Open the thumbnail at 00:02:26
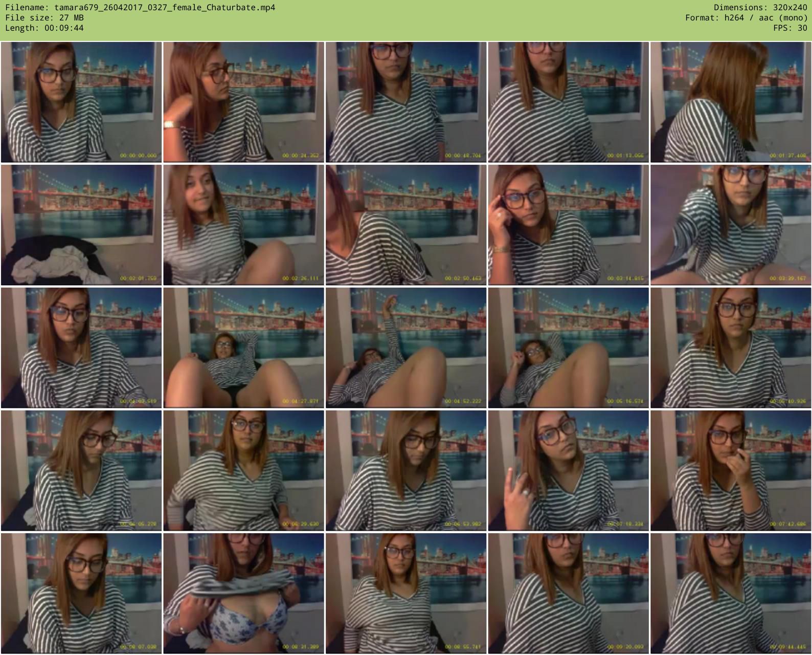 tap(243, 225)
